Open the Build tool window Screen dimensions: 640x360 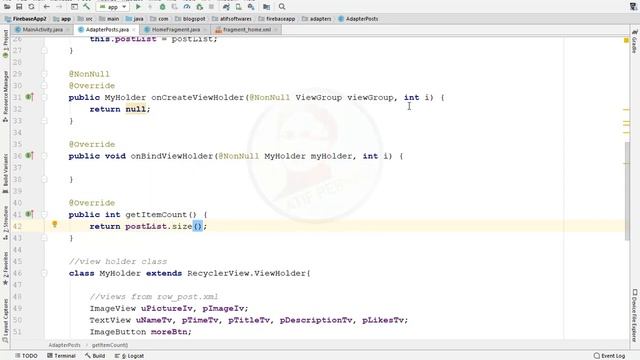tap(95, 356)
